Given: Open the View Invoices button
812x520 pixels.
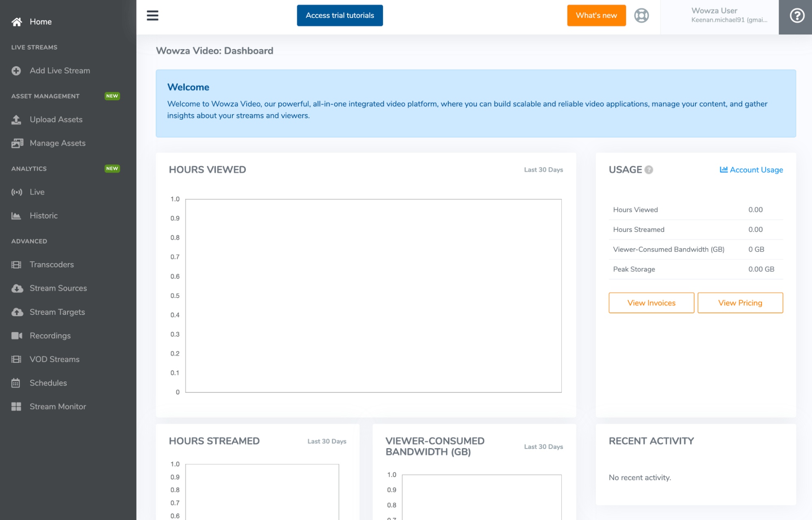Looking at the screenshot, I should (x=651, y=303).
